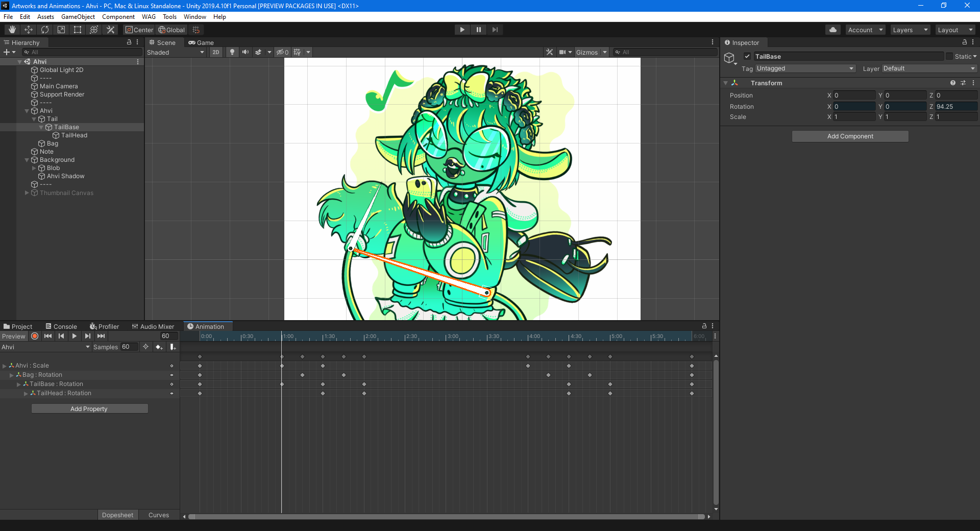The image size is (980, 531).
Task: Open scene component editor tools icon
Action: [x=549, y=52]
